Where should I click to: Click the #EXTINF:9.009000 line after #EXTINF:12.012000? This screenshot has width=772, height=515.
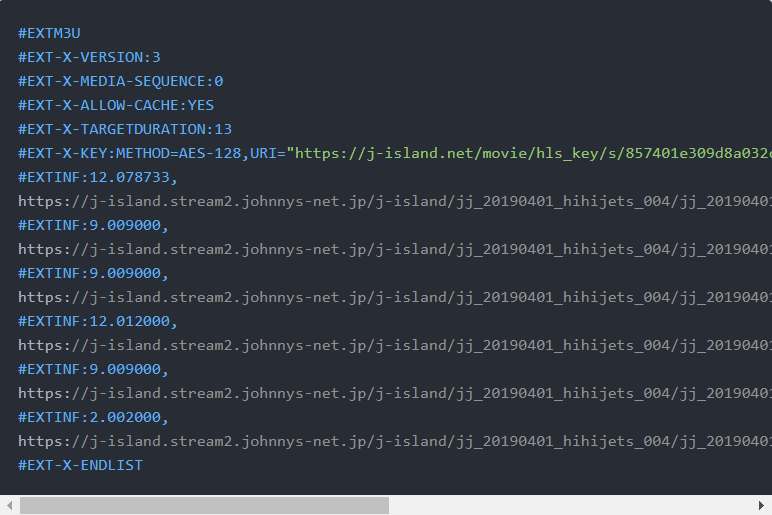(x=93, y=369)
